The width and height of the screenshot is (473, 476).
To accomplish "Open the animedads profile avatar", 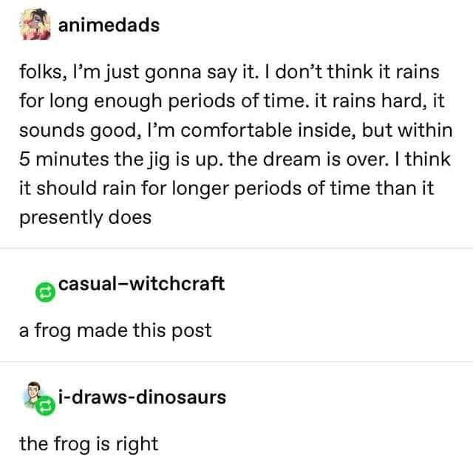I will point(35,24).
